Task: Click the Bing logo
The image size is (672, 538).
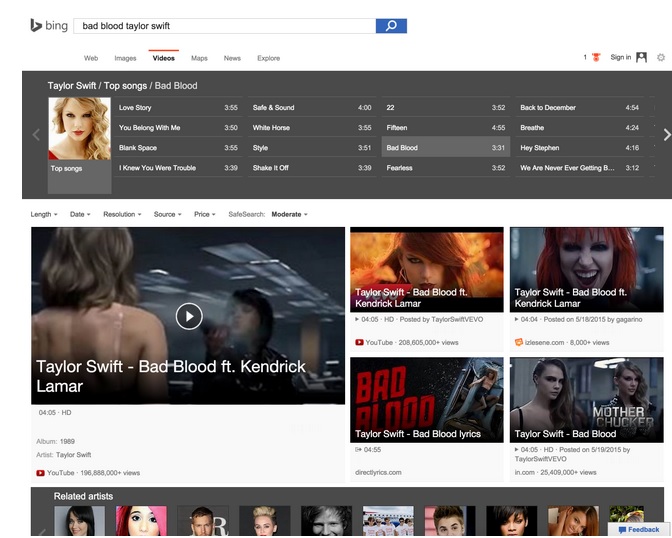Action: coord(49,26)
